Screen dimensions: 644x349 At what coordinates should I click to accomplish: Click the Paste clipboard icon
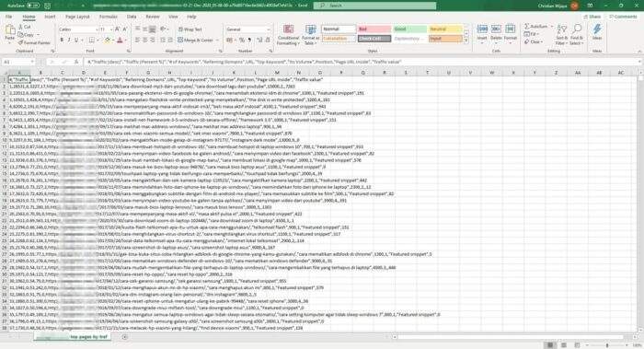pos(10,30)
